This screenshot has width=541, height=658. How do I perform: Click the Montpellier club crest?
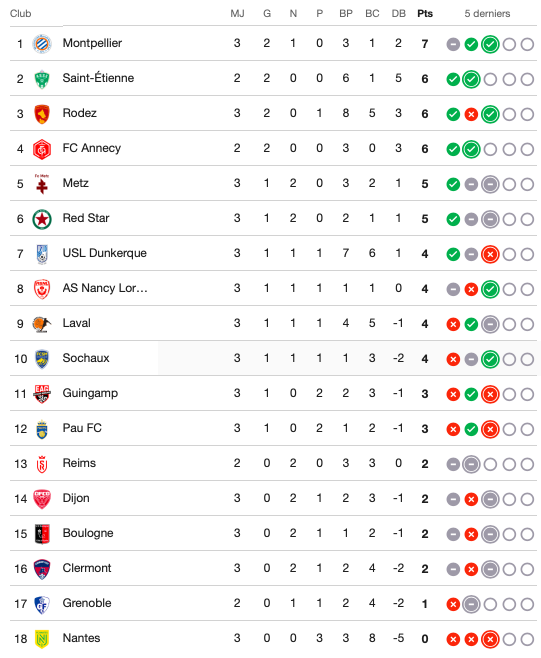coord(42,44)
